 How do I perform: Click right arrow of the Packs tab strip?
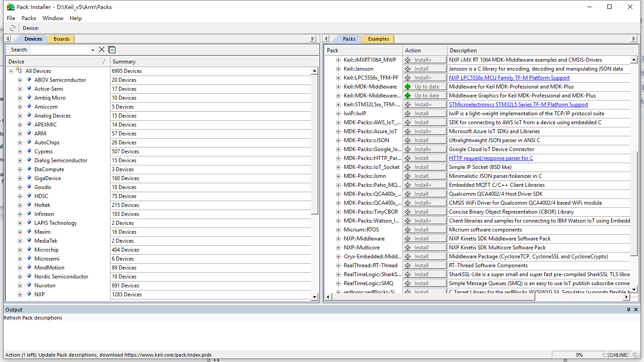tap(634, 39)
